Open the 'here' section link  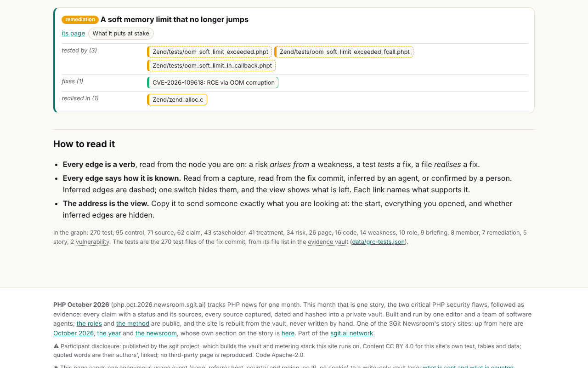click(x=288, y=333)
